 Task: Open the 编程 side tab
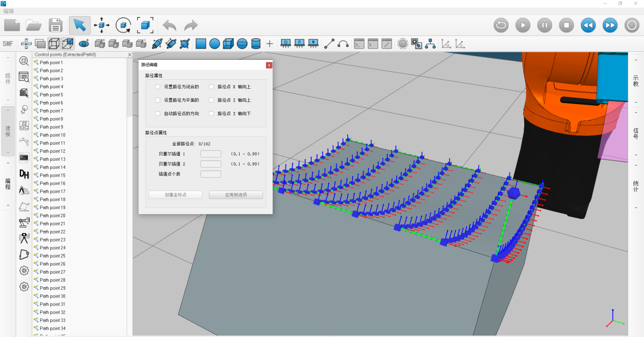[x=8, y=184]
